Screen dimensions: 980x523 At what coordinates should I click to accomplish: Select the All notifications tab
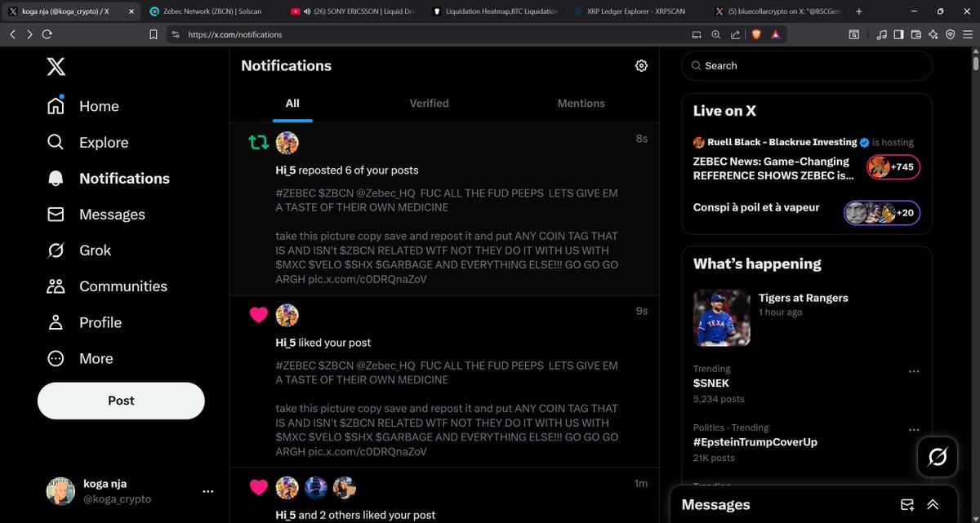point(292,104)
